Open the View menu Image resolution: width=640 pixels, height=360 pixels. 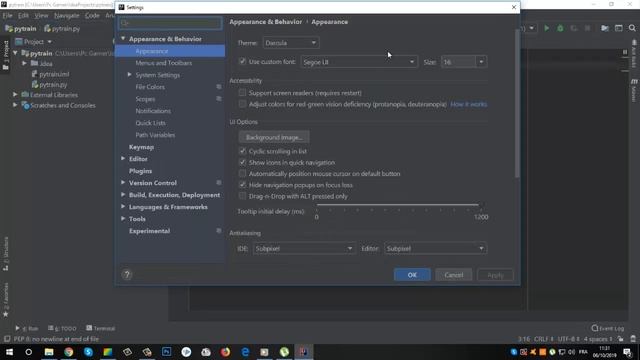click(41, 16)
